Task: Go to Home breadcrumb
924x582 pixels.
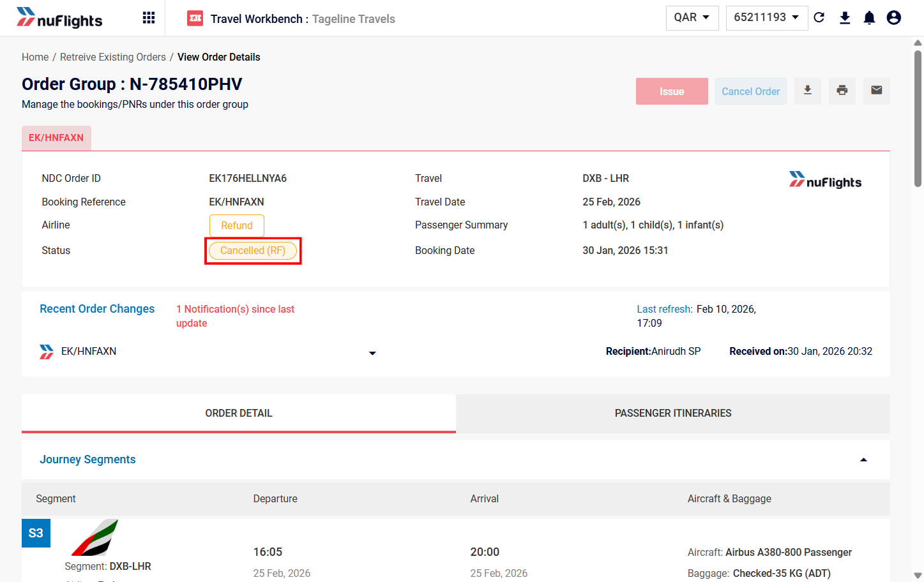Action: pos(35,57)
